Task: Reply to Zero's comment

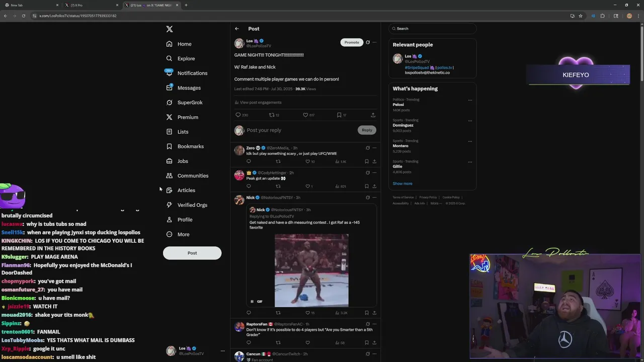Action: click(249, 161)
